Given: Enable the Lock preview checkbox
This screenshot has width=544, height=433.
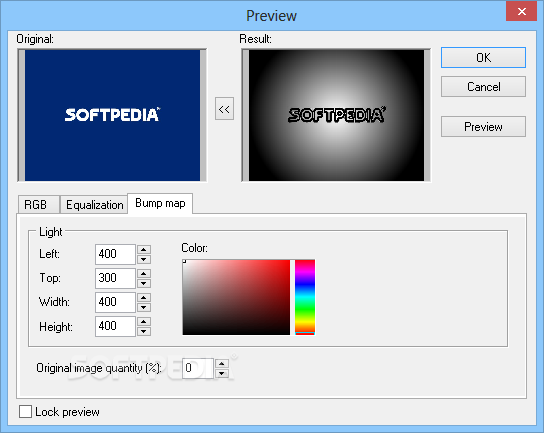Looking at the screenshot, I should pyautogui.click(x=25, y=411).
